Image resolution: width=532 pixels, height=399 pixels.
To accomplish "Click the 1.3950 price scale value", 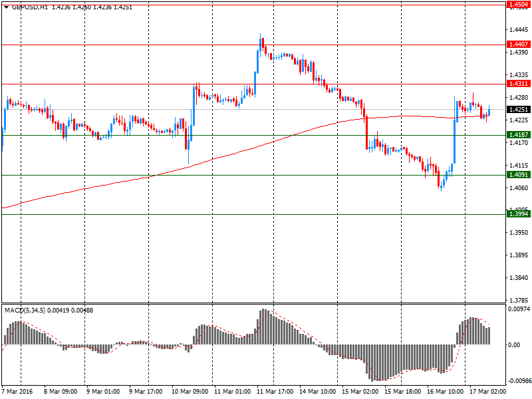I will pos(519,232).
